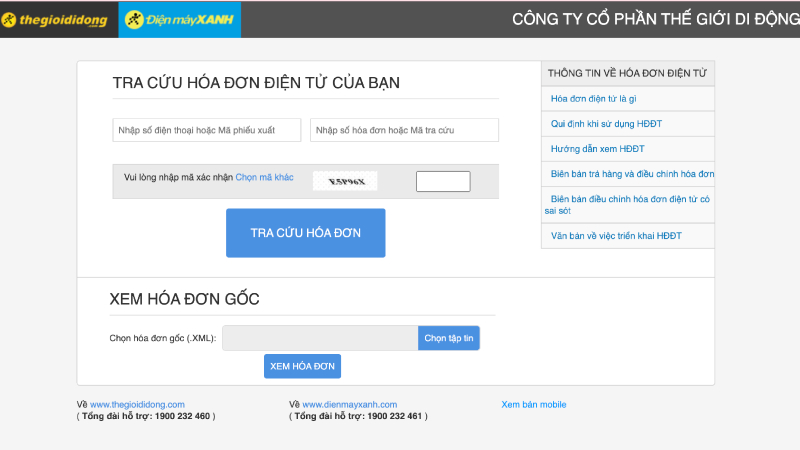Click the XML file path field
Screen dimensions: 800x450
[x=320, y=338]
